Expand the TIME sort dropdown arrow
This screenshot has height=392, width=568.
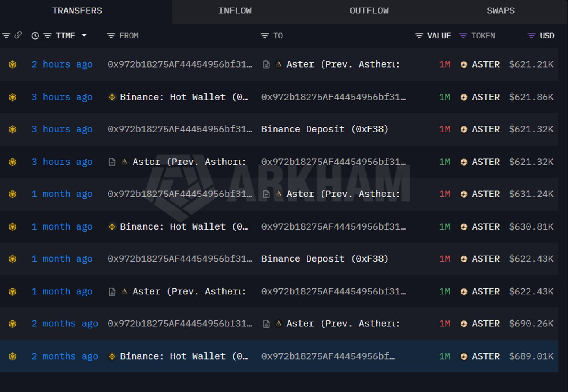pos(84,35)
